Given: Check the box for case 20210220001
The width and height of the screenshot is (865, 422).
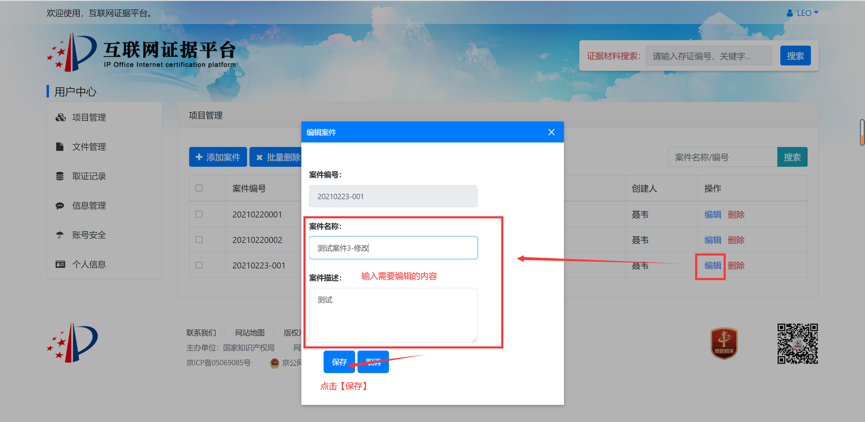Looking at the screenshot, I should [199, 214].
